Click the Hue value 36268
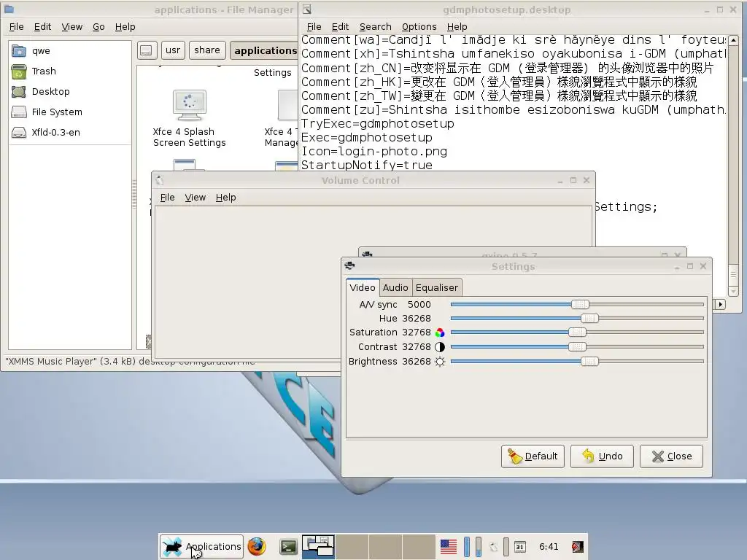Screen dimensions: 747x560 tap(417, 318)
